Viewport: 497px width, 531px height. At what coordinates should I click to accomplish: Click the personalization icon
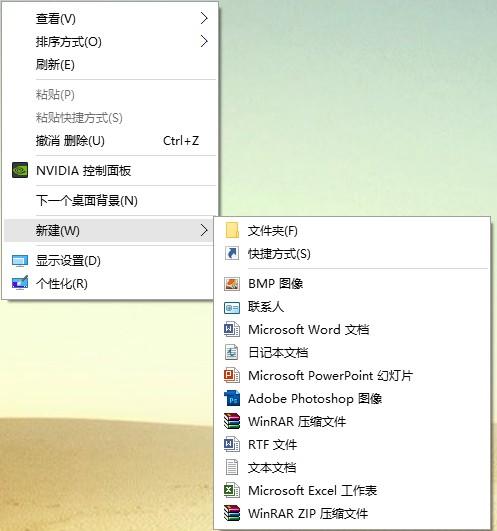(x=20, y=283)
